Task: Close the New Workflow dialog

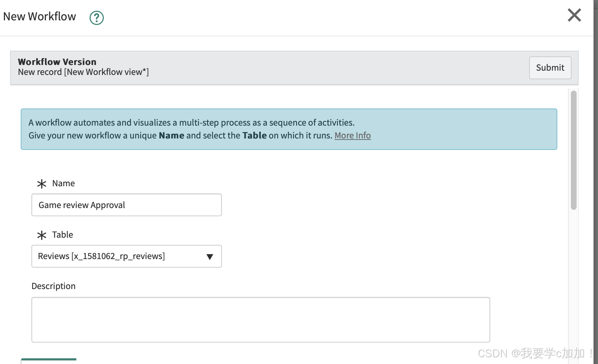Action: click(574, 15)
